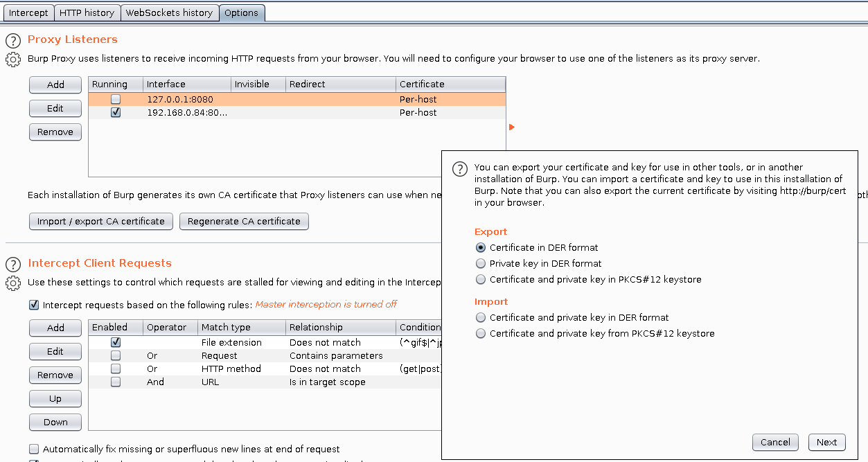Click Per-host cell of 127.0.0.1 row
The height and width of the screenshot is (462, 868).
coord(451,99)
